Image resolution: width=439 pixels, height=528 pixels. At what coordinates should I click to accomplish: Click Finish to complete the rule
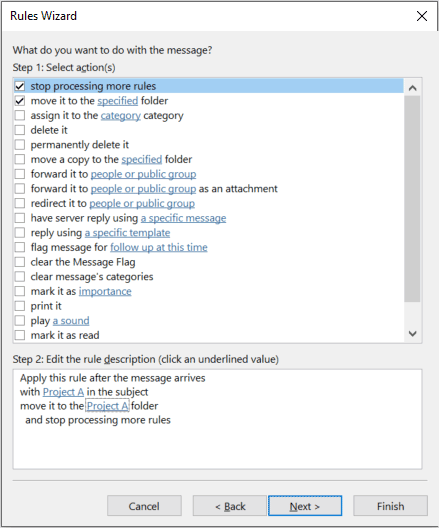391,506
